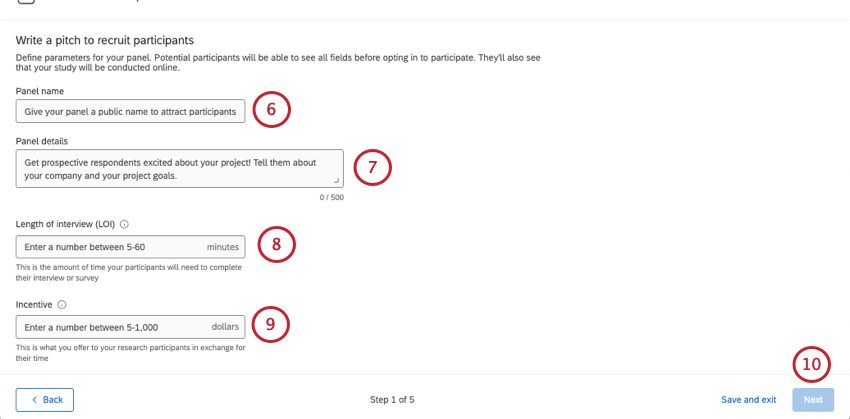Click the red circled number 8 marker
850x419 pixels.
point(276,244)
